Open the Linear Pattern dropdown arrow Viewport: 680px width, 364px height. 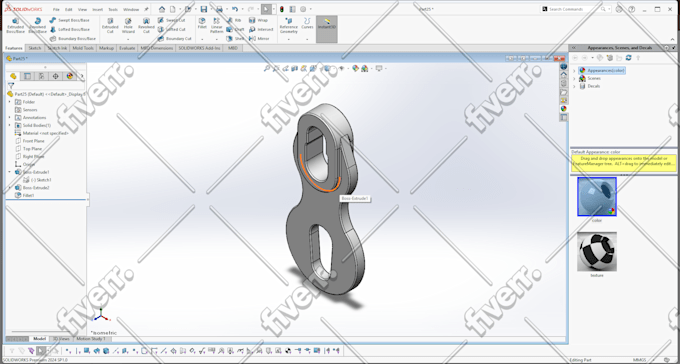pos(216,39)
